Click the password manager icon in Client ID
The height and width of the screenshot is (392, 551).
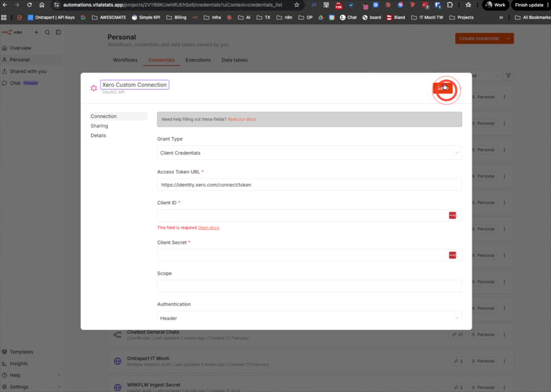point(452,215)
